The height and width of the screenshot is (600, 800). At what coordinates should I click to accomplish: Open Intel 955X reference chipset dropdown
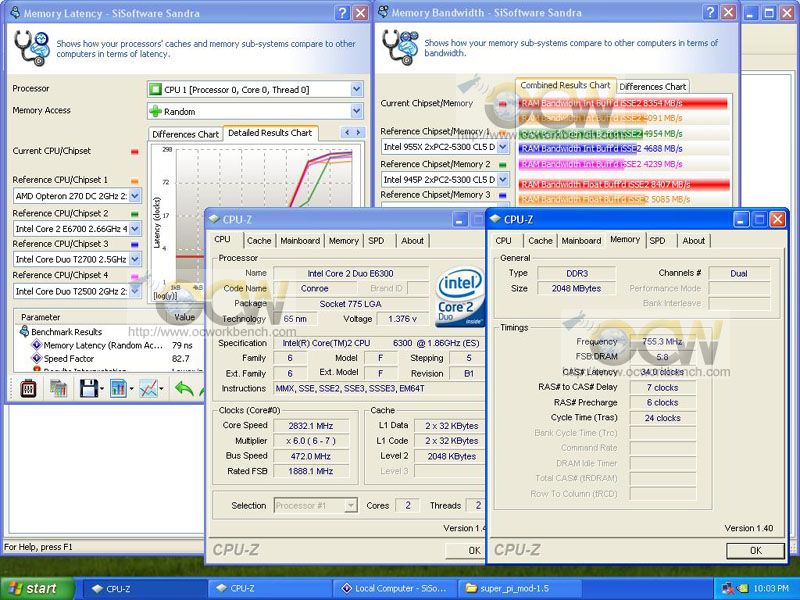(503, 147)
